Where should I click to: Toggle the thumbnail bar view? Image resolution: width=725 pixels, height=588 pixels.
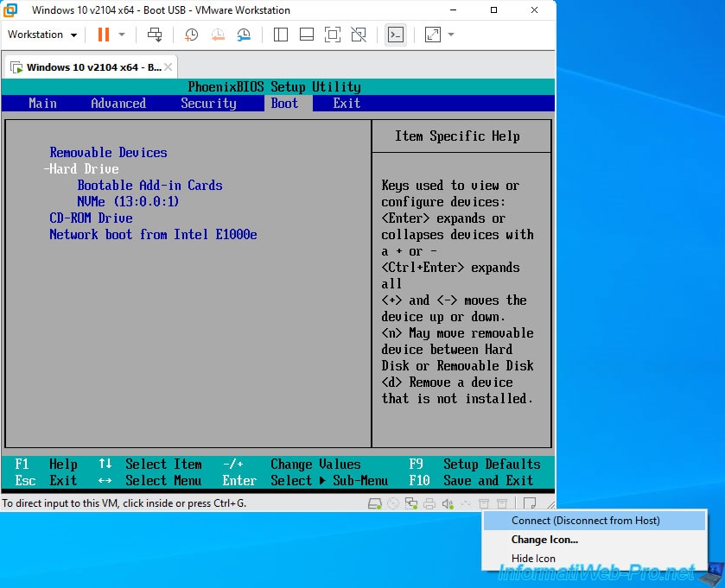coord(306,35)
